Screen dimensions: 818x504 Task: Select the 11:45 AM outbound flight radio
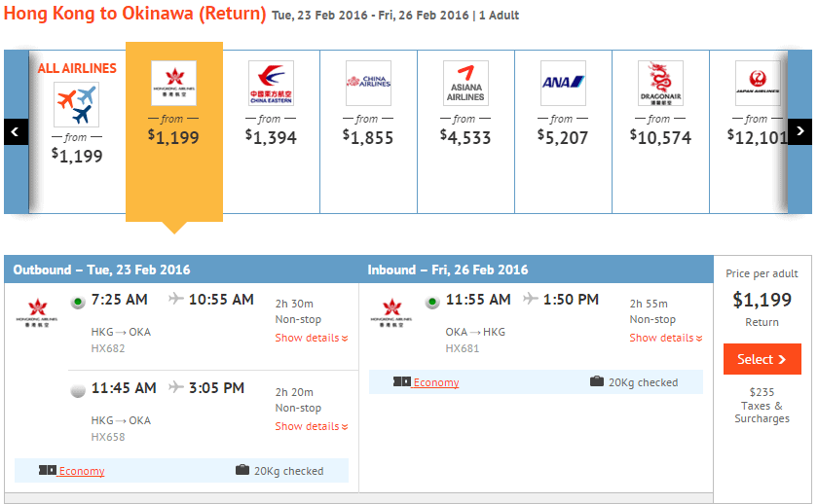[x=78, y=390]
